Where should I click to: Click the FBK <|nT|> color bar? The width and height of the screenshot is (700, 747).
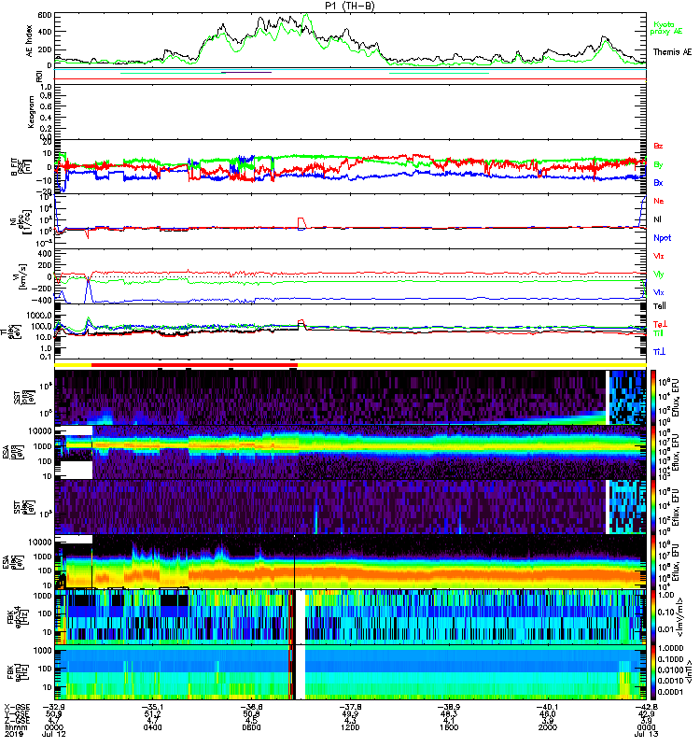pos(652,672)
